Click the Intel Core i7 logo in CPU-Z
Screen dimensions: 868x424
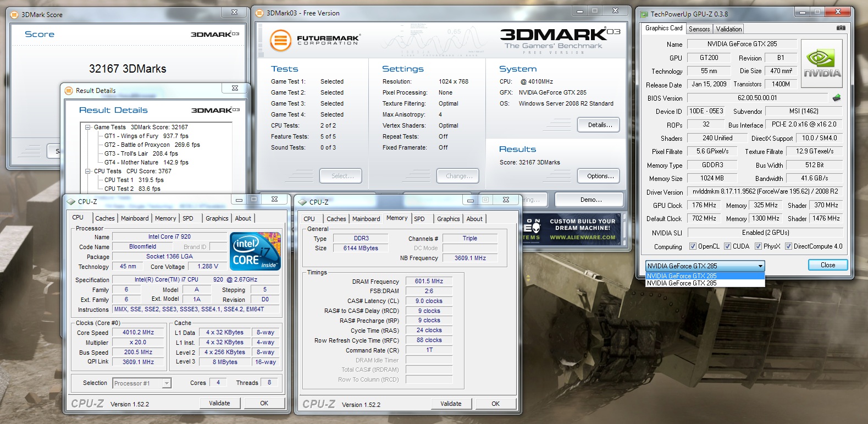255,251
